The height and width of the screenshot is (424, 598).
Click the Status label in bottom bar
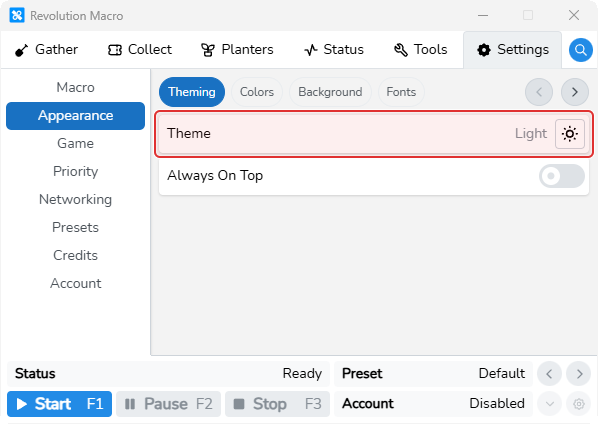[x=35, y=374]
